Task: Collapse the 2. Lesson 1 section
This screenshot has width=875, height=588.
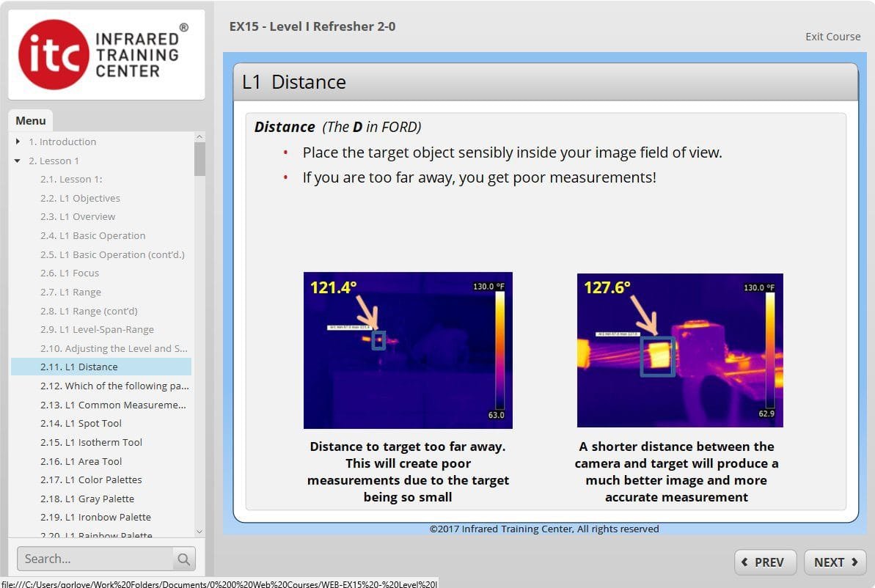Action: 18,161
